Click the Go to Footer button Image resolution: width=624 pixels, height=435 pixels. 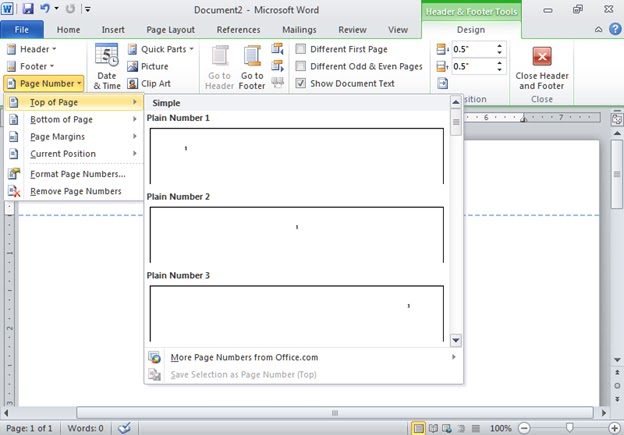[x=252, y=66]
